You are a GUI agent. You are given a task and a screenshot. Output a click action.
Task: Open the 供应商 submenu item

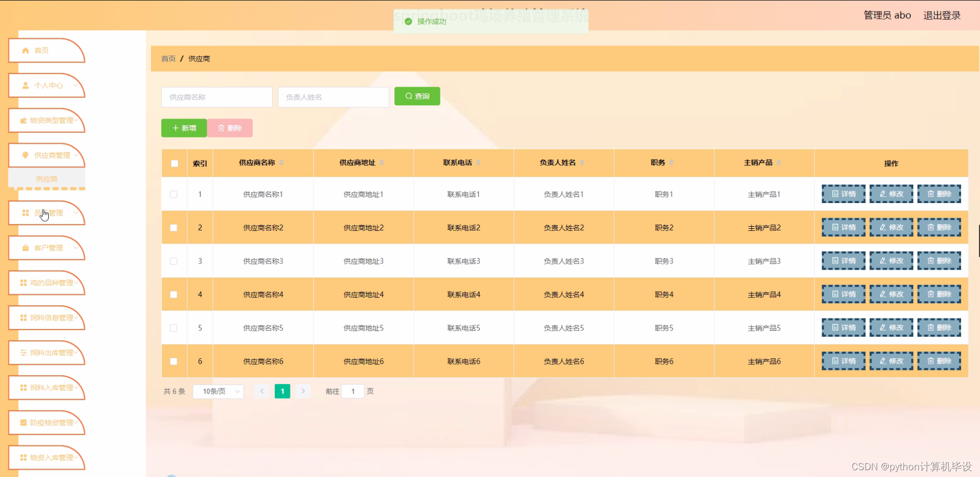47,178
